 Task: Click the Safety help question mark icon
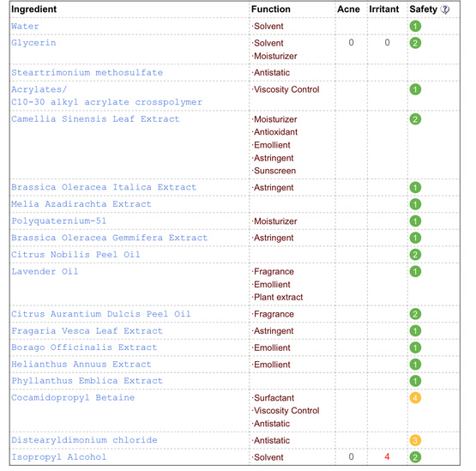[x=445, y=9]
